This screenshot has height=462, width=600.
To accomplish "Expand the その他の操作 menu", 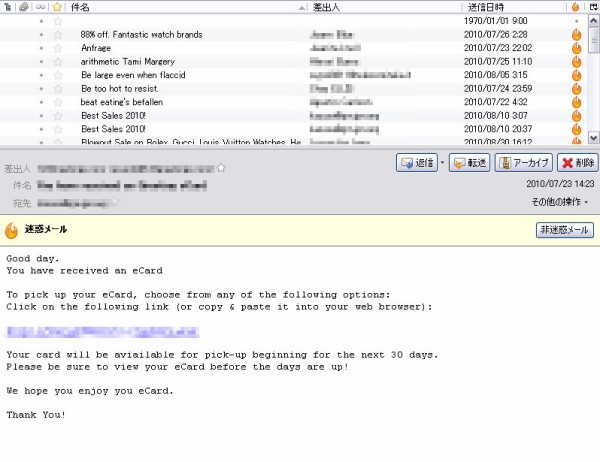I will (560, 202).
